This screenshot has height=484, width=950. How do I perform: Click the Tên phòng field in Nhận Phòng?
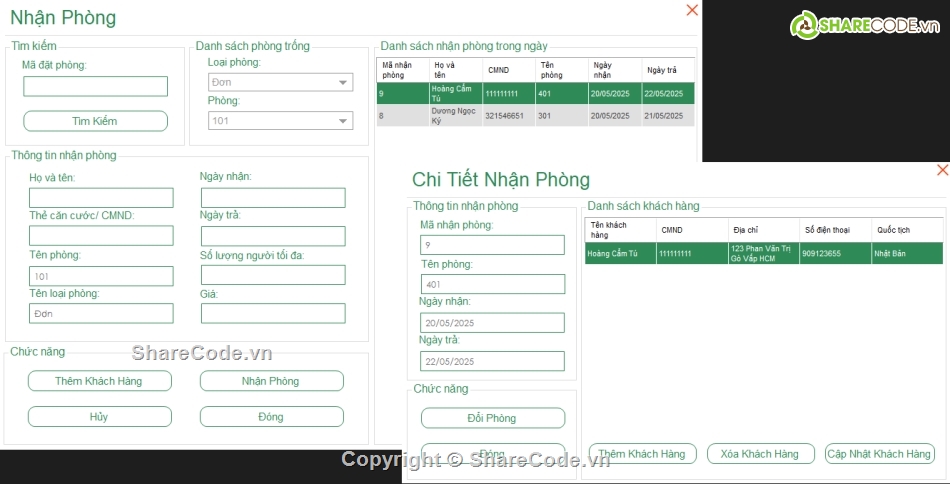coord(101,276)
